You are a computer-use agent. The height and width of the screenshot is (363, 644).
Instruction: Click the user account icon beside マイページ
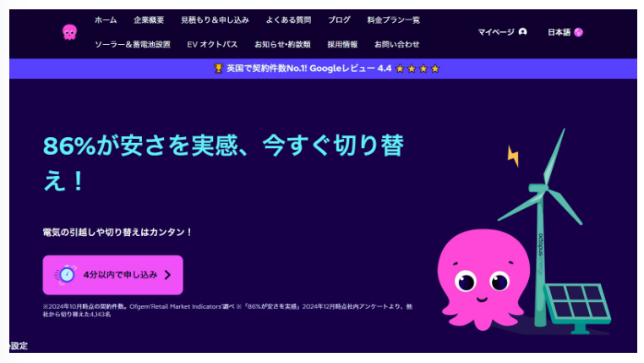pos(522,31)
